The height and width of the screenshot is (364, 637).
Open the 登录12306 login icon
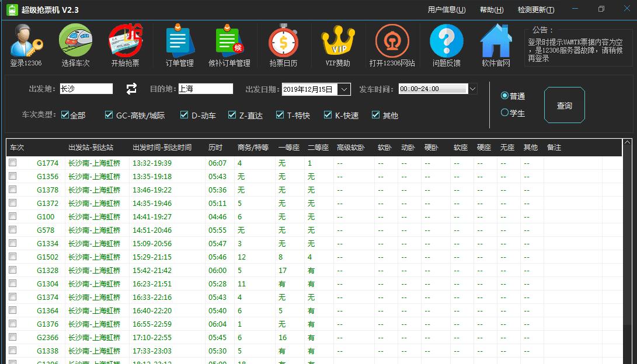[x=26, y=45]
